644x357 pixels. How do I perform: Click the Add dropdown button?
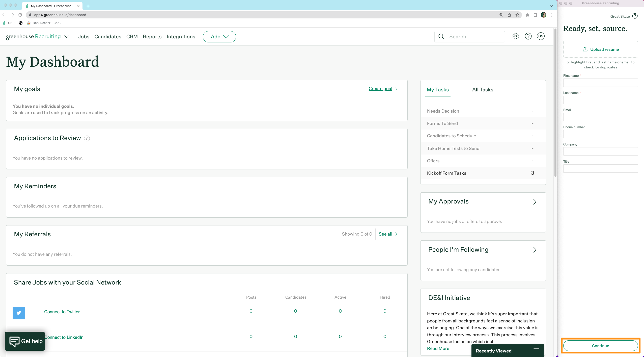pos(219,36)
